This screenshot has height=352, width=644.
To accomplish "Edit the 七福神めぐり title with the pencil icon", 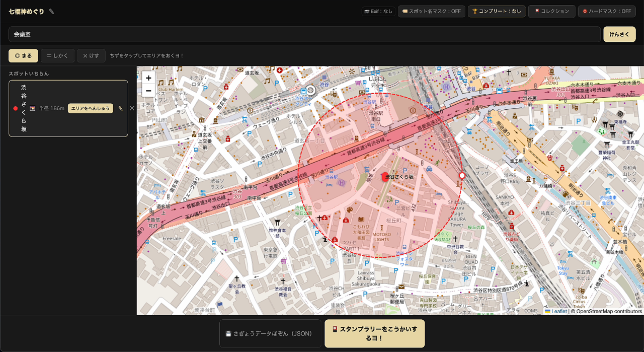I will point(52,12).
